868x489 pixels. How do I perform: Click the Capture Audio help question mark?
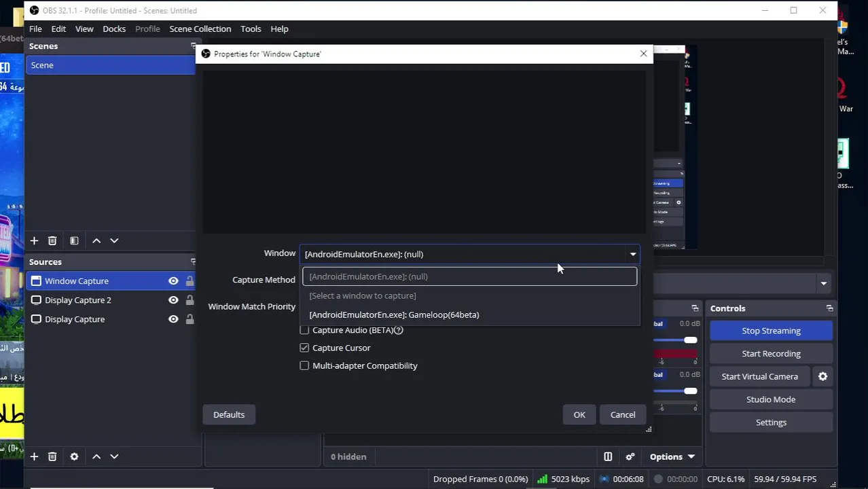coord(399,330)
